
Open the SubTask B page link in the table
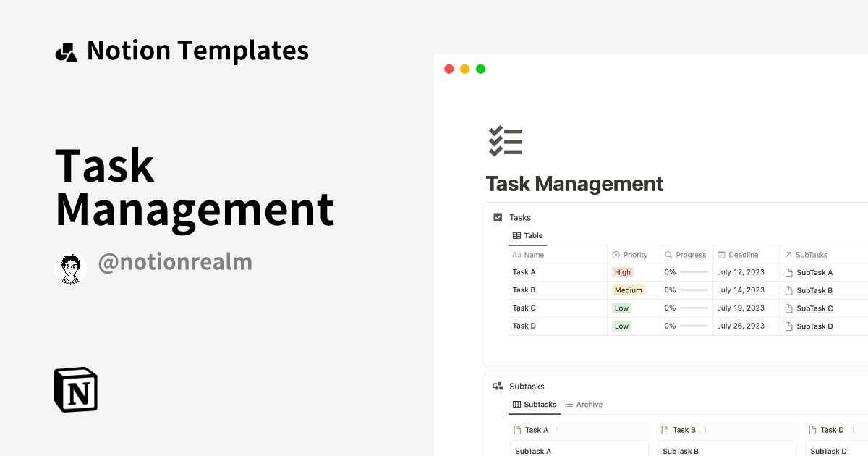pyautogui.click(x=814, y=290)
